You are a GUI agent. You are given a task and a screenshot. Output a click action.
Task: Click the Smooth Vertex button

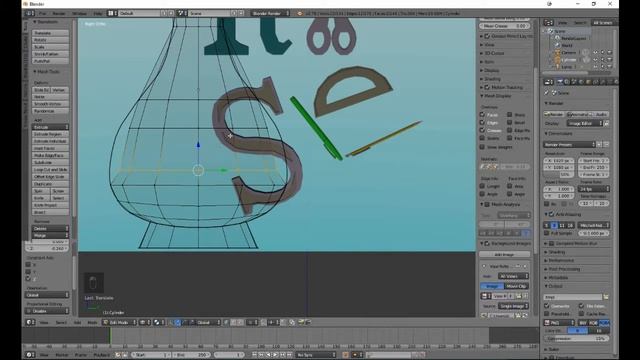point(50,104)
